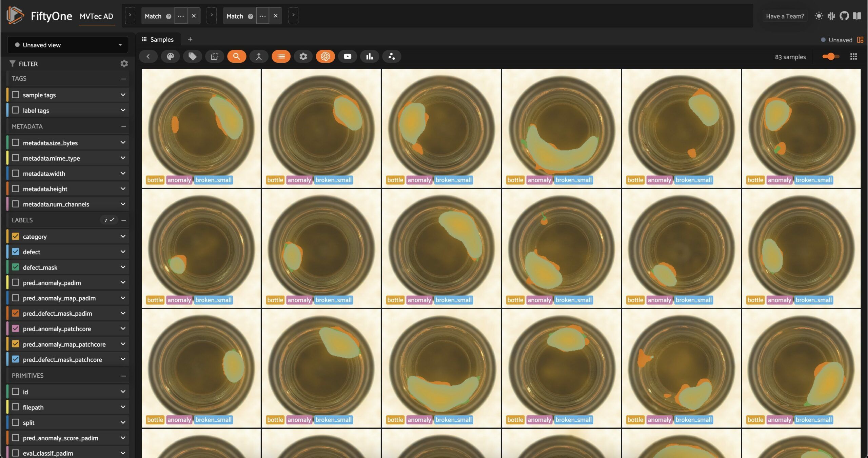This screenshot has height=458, width=868.
Task: Open the sort by similarity search icon
Action: 236,57
